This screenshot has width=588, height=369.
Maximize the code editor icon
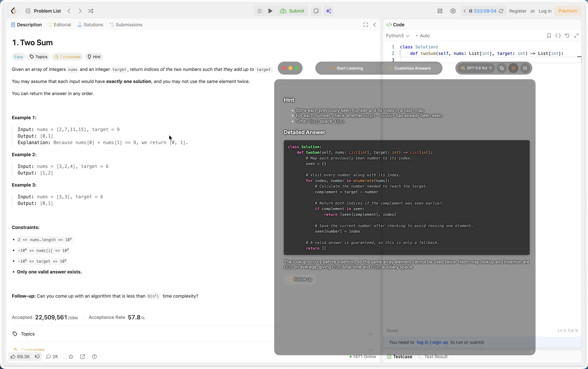(576, 36)
